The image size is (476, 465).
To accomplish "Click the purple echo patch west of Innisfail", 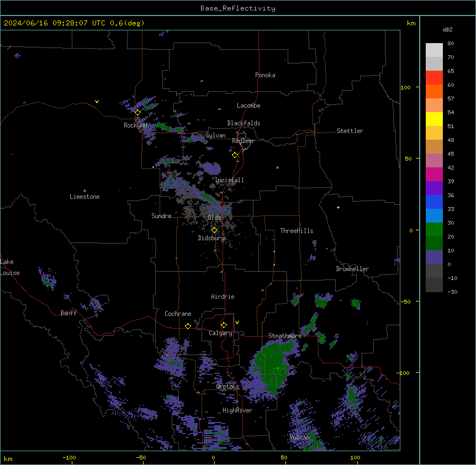I will (211, 168).
